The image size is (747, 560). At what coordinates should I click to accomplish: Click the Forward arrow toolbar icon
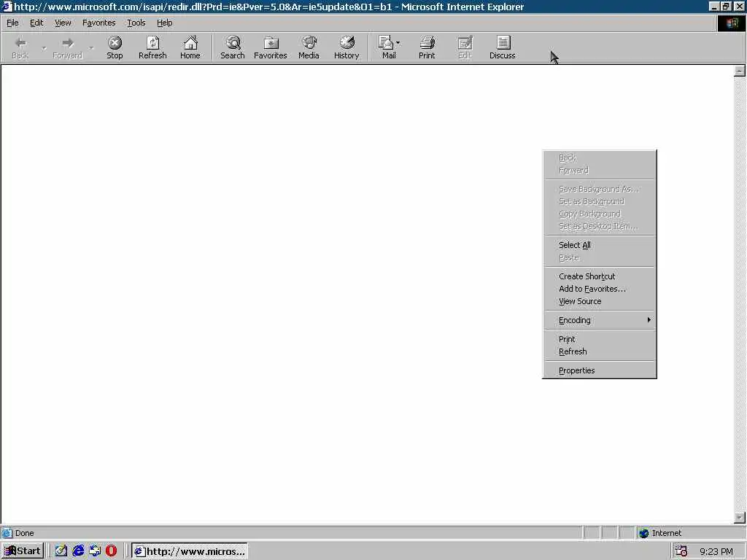[68, 43]
